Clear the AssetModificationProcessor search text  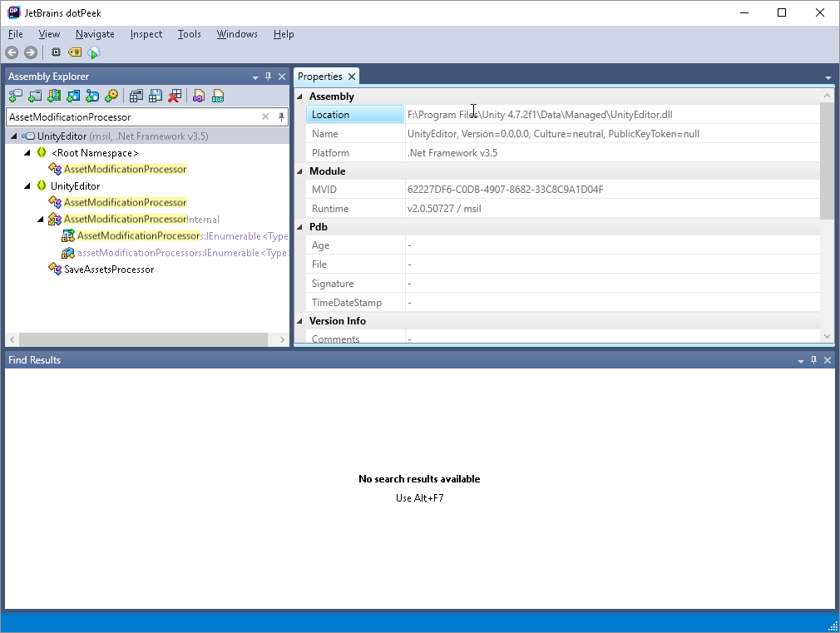[x=265, y=116]
